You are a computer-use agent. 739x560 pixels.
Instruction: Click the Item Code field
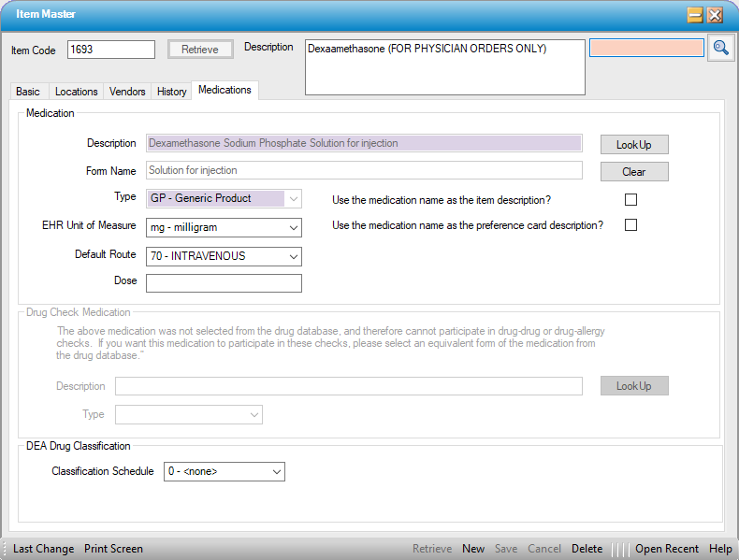click(111, 50)
